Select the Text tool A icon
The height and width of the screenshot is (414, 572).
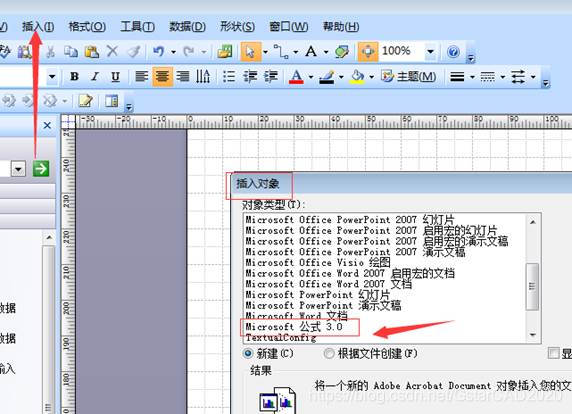(x=311, y=51)
